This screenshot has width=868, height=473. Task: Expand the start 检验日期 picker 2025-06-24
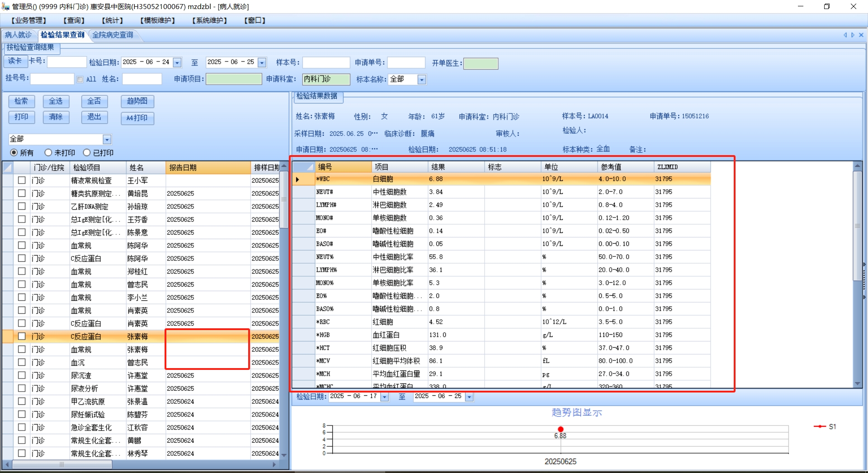click(177, 63)
